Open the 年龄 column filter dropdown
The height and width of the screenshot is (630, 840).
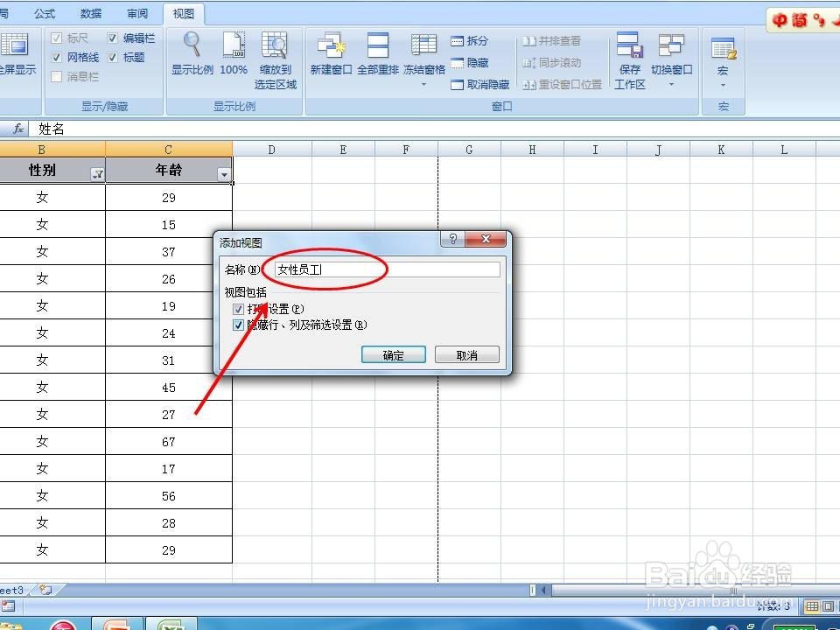(x=224, y=174)
